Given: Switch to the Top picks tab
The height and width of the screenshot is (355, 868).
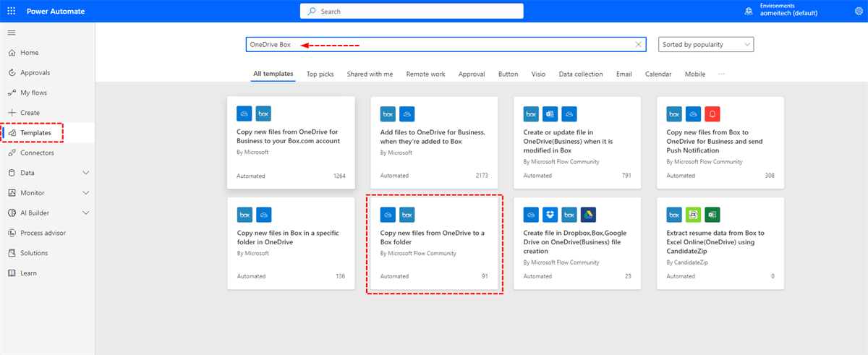Looking at the screenshot, I should tap(320, 74).
